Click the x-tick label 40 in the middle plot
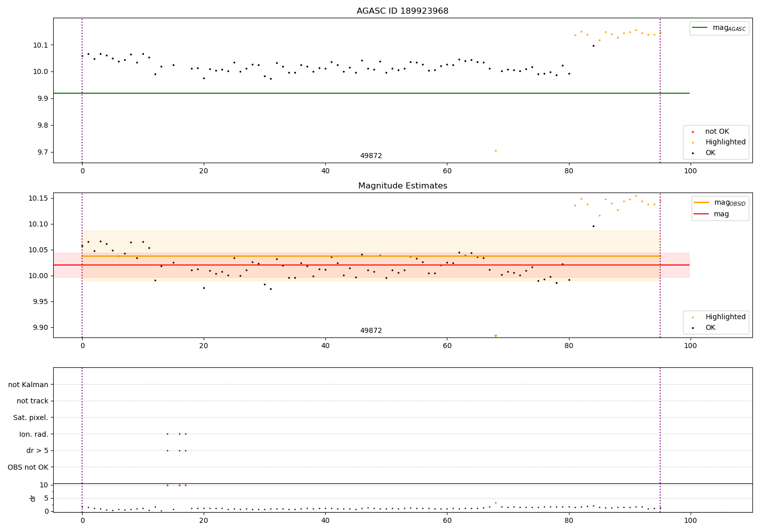 click(x=325, y=346)
